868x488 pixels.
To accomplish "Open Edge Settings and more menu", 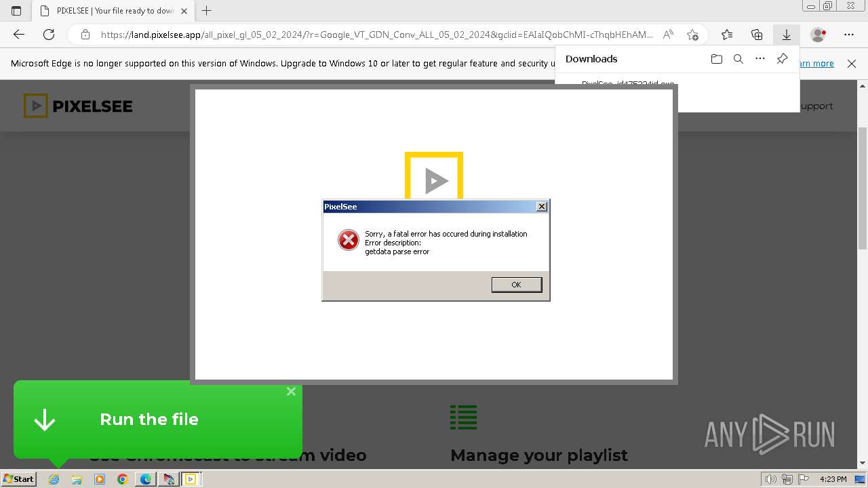I will 849,35.
